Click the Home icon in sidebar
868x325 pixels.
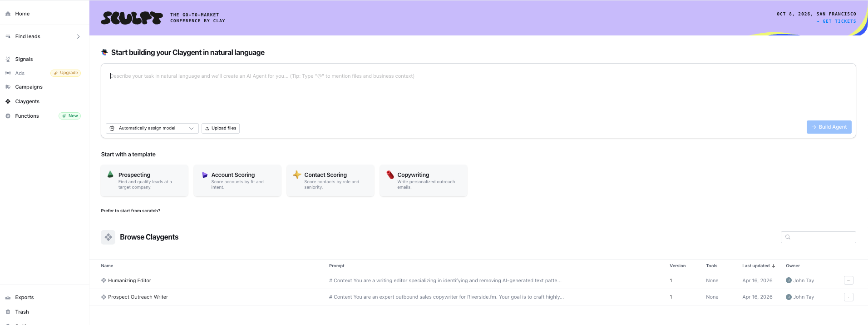[x=8, y=14]
